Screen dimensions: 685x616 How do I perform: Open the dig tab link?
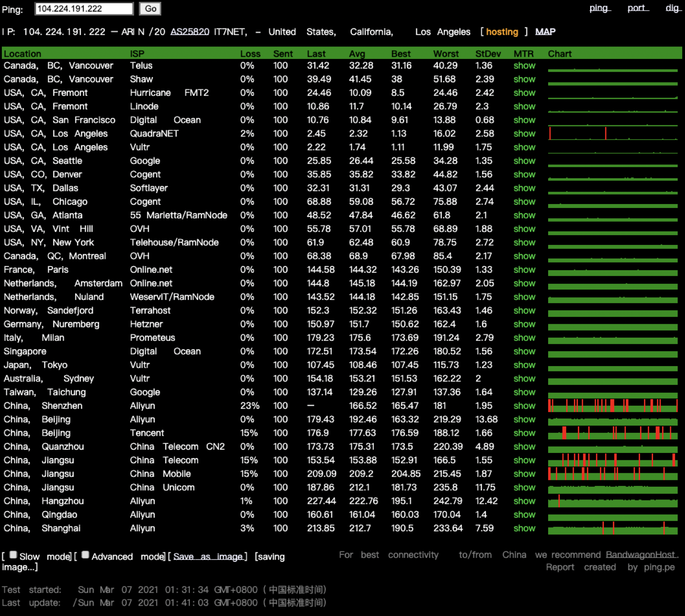672,8
